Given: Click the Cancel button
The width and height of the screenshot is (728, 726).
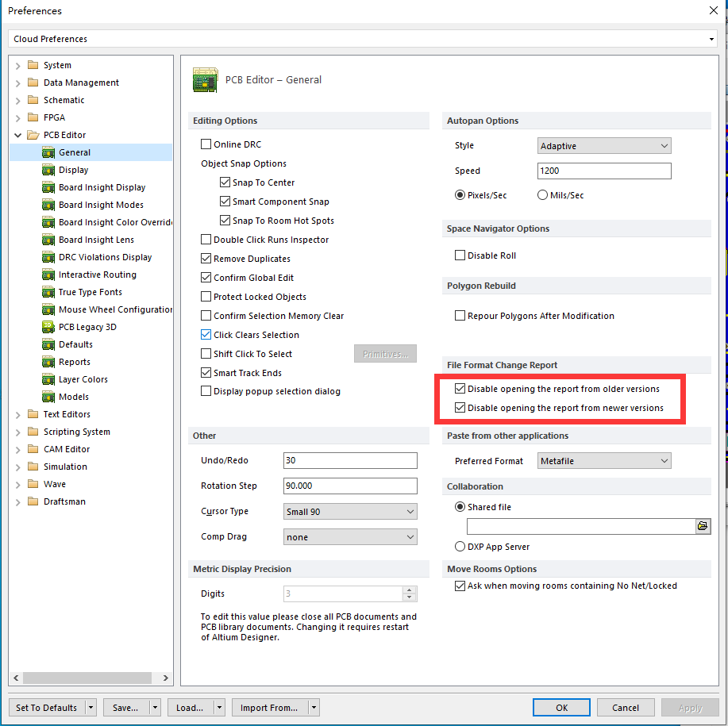Looking at the screenshot, I should tap(626, 708).
